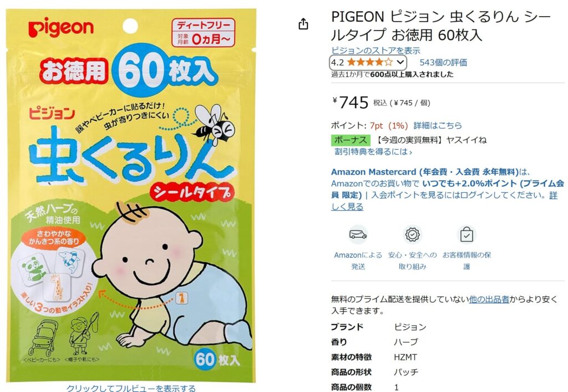Screen dimensions: 568x392
Task: Click the お客様情報の保護 label
Action: (466, 261)
